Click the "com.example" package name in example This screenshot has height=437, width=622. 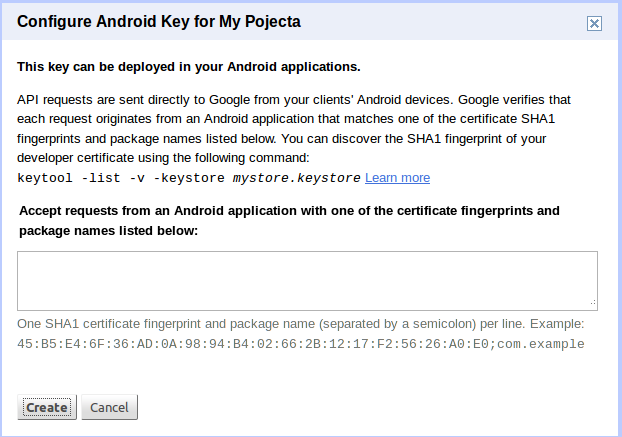pyautogui.click(x=544, y=344)
